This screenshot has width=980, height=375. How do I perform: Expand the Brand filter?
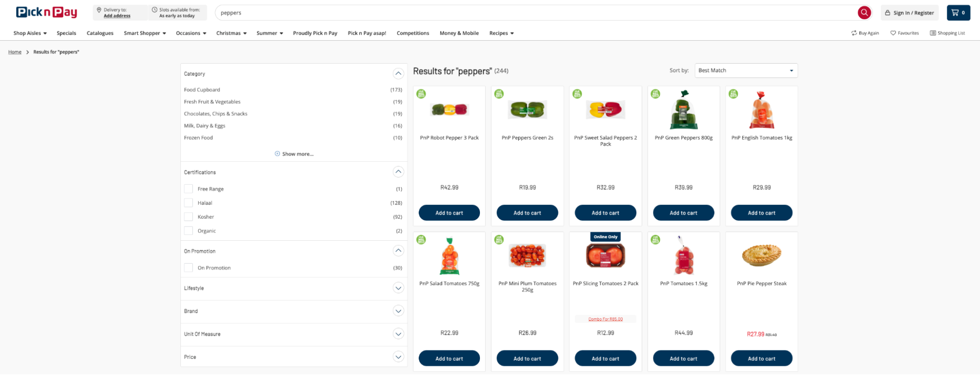pos(398,311)
